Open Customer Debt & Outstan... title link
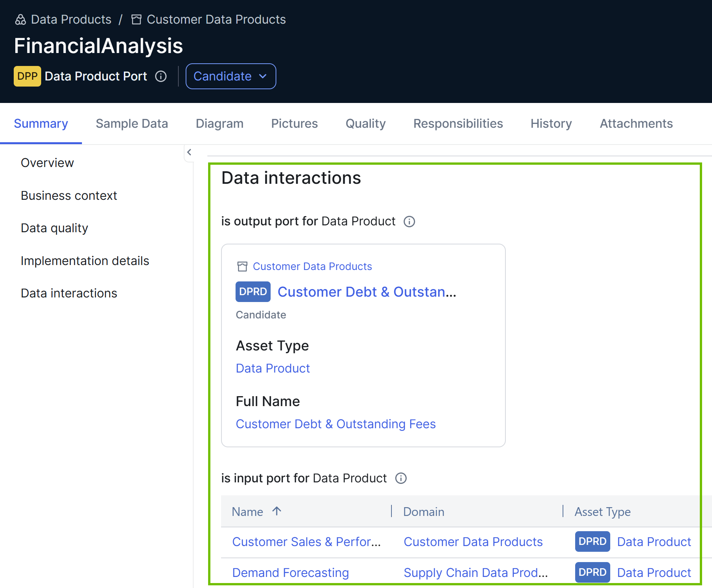Image resolution: width=712 pixels, height=588 pixels. pos(367,292)
